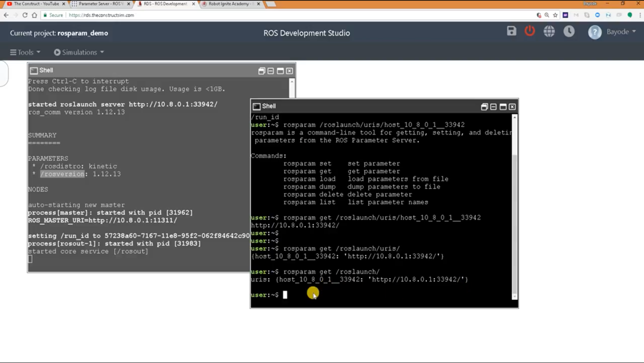The width and height of the screenshot is (644, 363).
Task: Maximize the front Shell window
Action: point(503,107)
